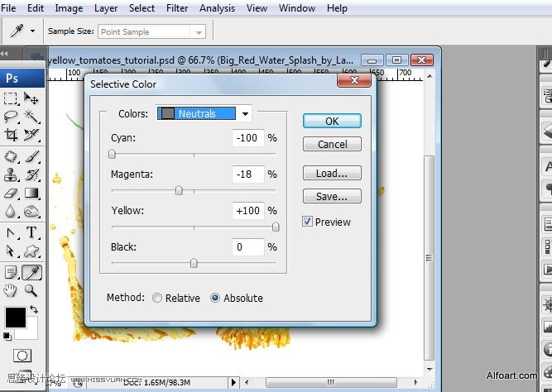Click the Save... button
This screenshot has width=552, height=392.
tap(332, 196)
